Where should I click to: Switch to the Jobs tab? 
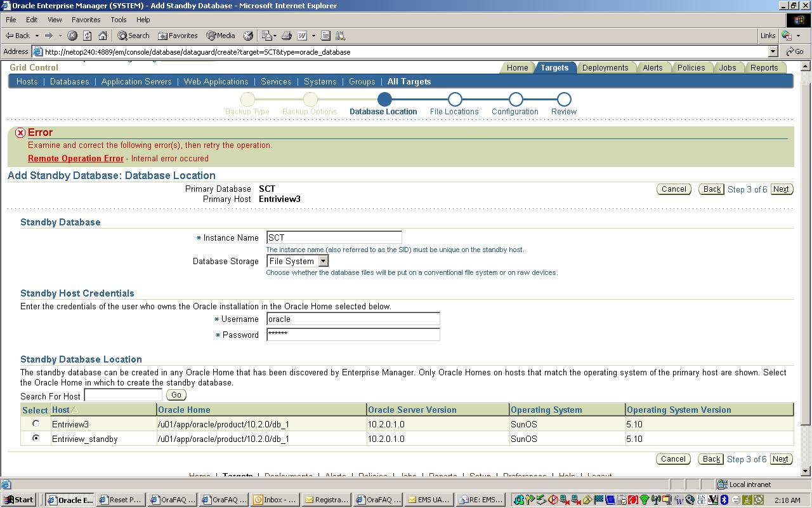coord(727,68)
